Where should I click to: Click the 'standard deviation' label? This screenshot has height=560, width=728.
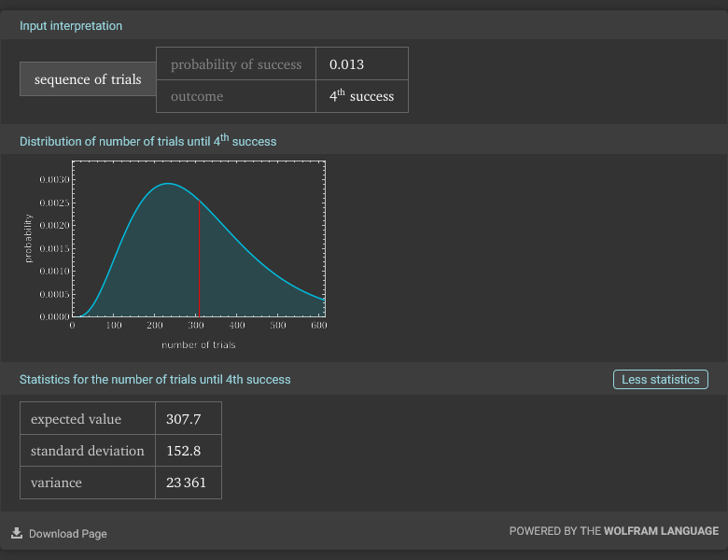coord(88,451)
